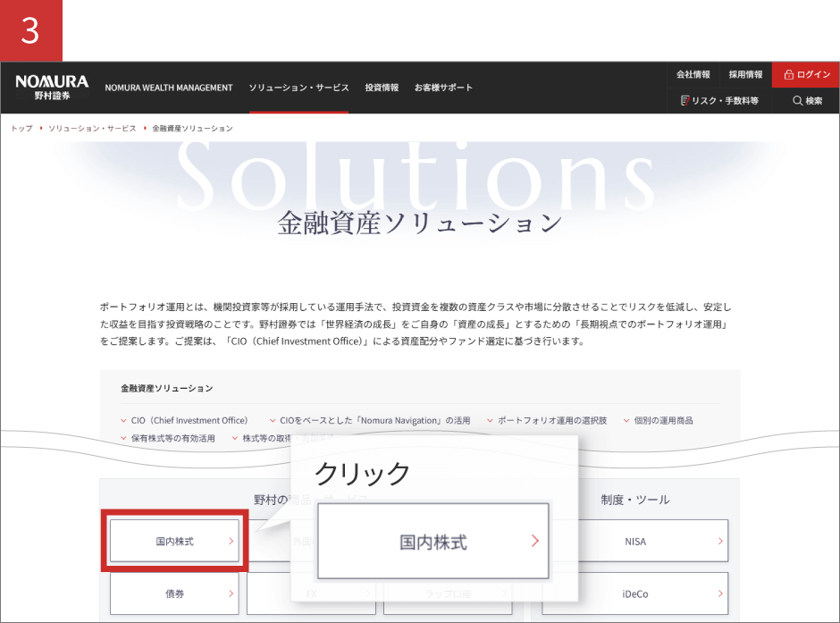
Task: Jump to CIO (Chief Investment Office) section
Action: click(184, 420)
